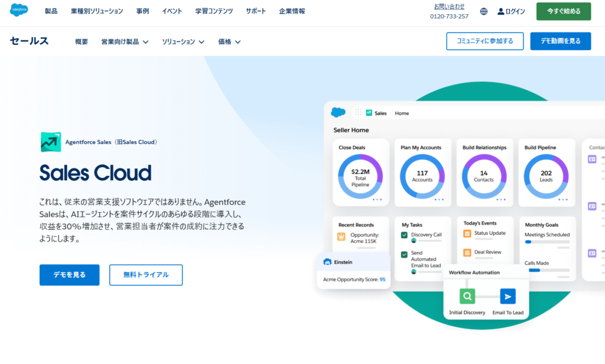
Task: Click Acme Opportunity Score 95 value
Action: (x=382, y=279)
